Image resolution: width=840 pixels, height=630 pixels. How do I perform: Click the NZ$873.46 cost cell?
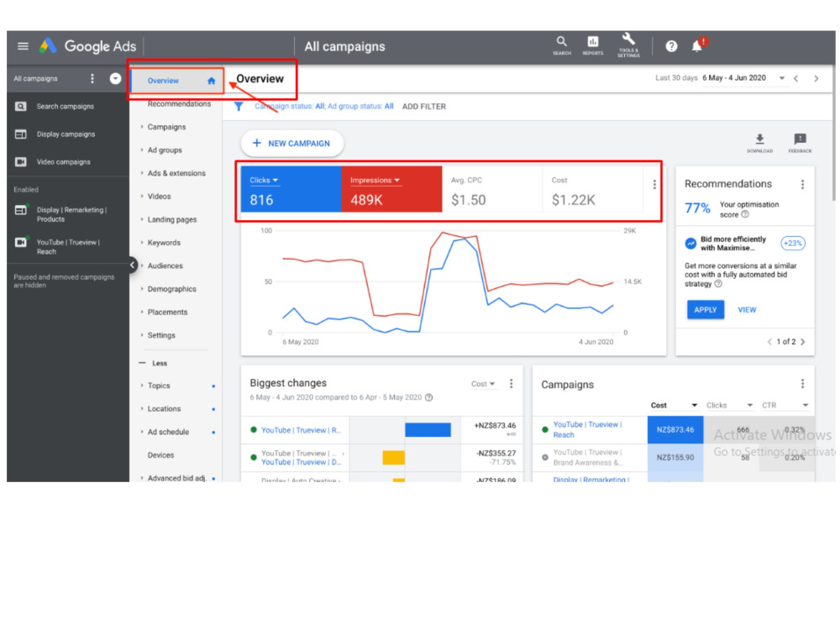(x=675, y=429)
